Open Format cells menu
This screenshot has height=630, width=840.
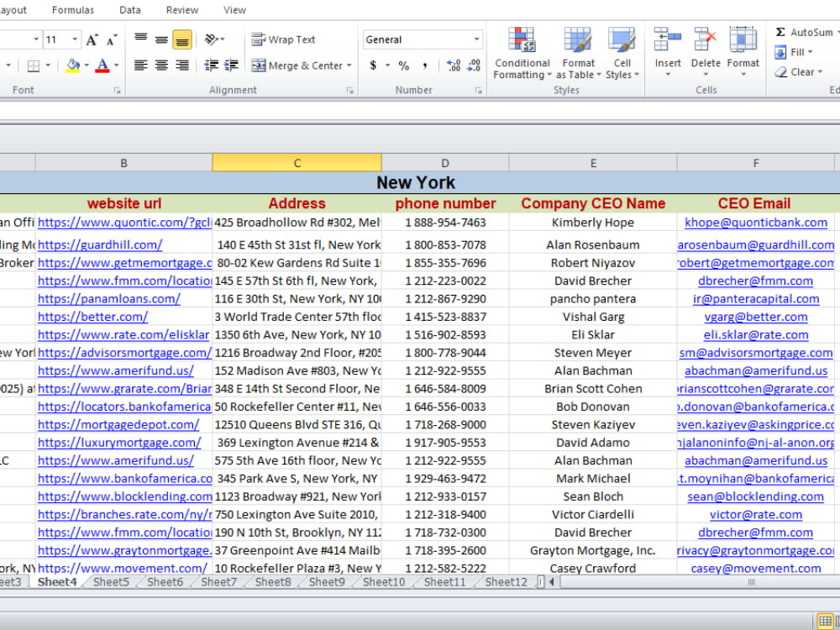(x=743, y=51)
